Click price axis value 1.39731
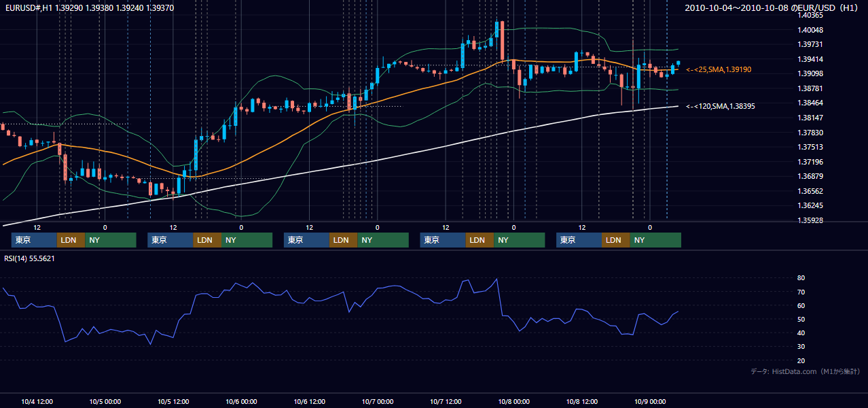 (810, 44)
